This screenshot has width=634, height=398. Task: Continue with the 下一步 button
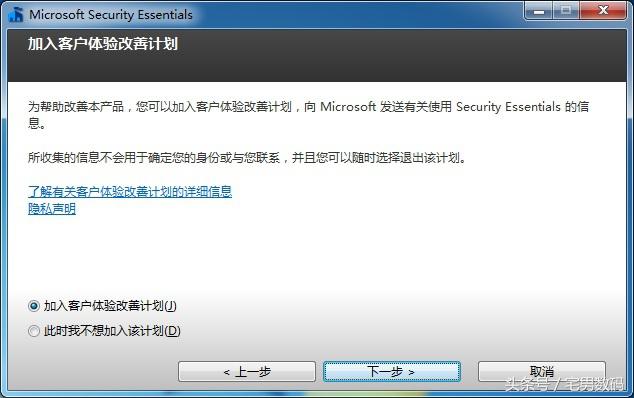[x=391, y=371]
